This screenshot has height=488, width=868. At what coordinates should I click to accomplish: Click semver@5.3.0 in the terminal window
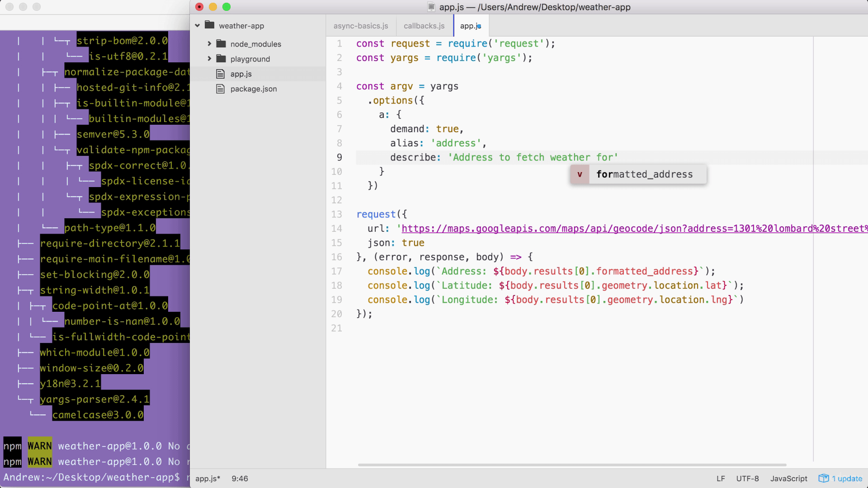click(x=113, y=134)
